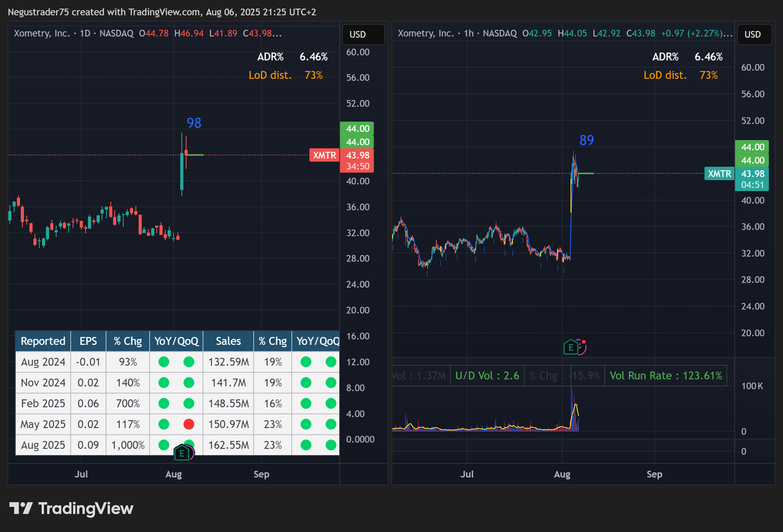
Task: Click the "1,000%" EPS change cell
Action: (x=128, y=445)
